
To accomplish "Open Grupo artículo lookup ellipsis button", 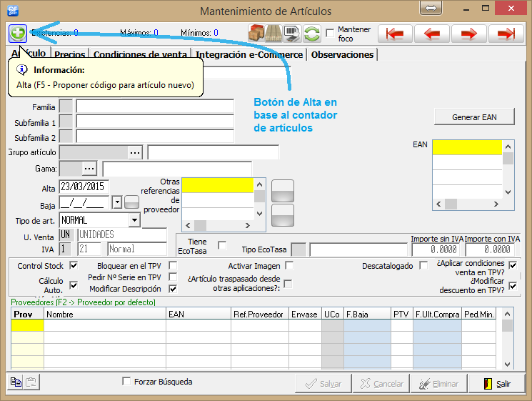I will 135,152.
